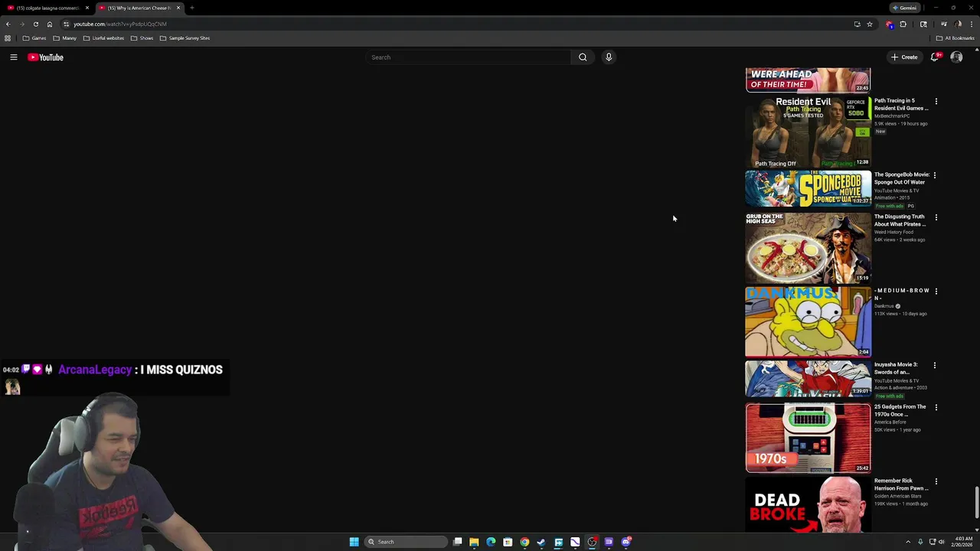Click title 'Remember Rick Harrison From Pawn'
This screenshot has width=980, height=551.
click(901, 484)
